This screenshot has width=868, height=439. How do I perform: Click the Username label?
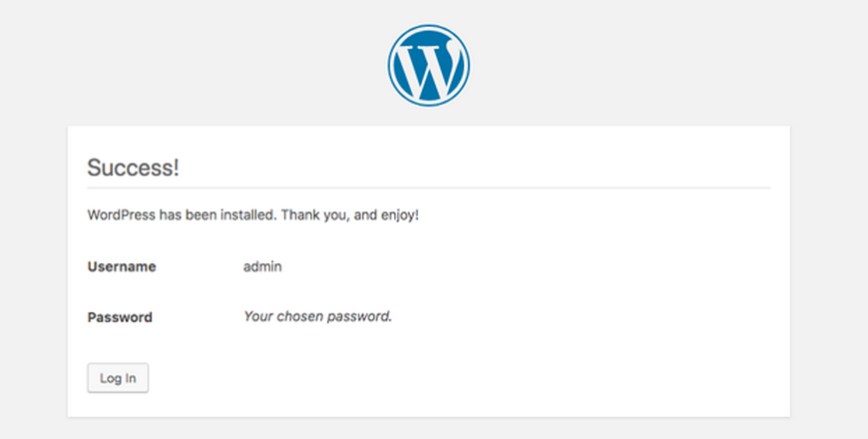pyautogui.click(x=122, y=266)
